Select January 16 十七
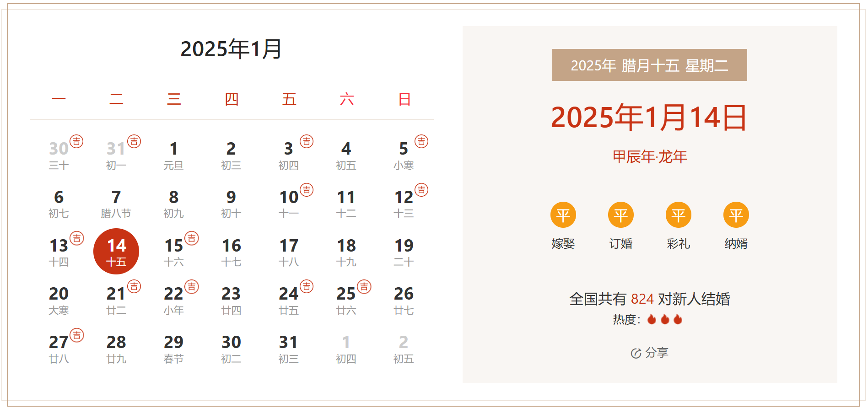This screenshot has width=868, height=408. click(x=231, y=252)
